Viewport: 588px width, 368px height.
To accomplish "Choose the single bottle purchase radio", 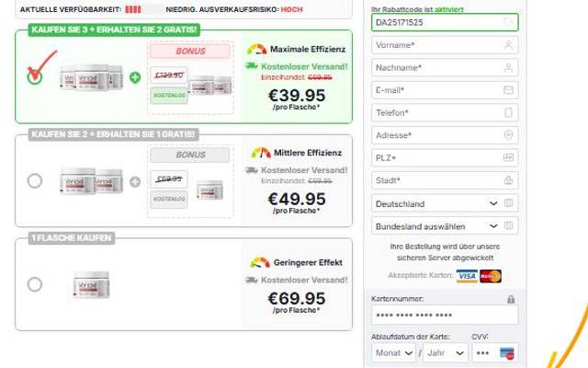I will (35, 284).
